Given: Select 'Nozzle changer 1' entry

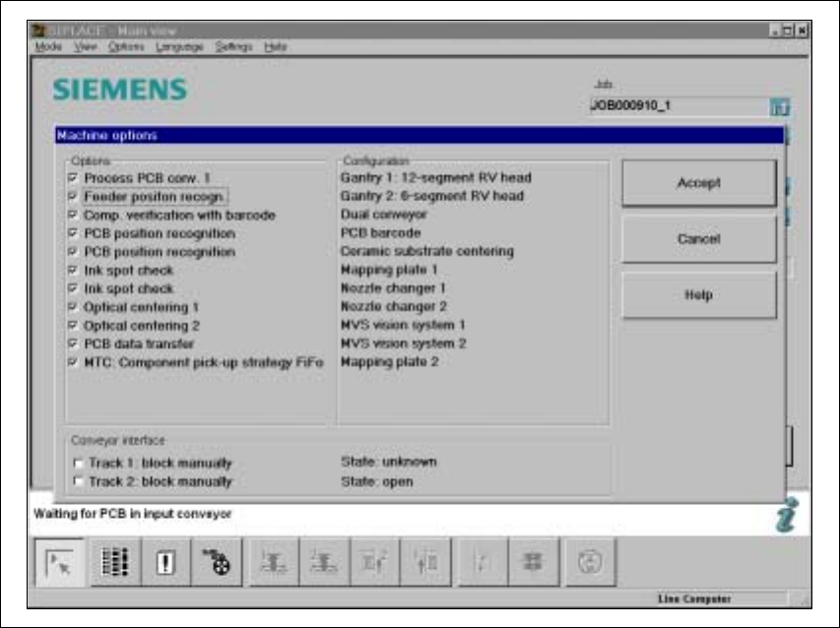Looking at the screenshot, I should 393,288.
